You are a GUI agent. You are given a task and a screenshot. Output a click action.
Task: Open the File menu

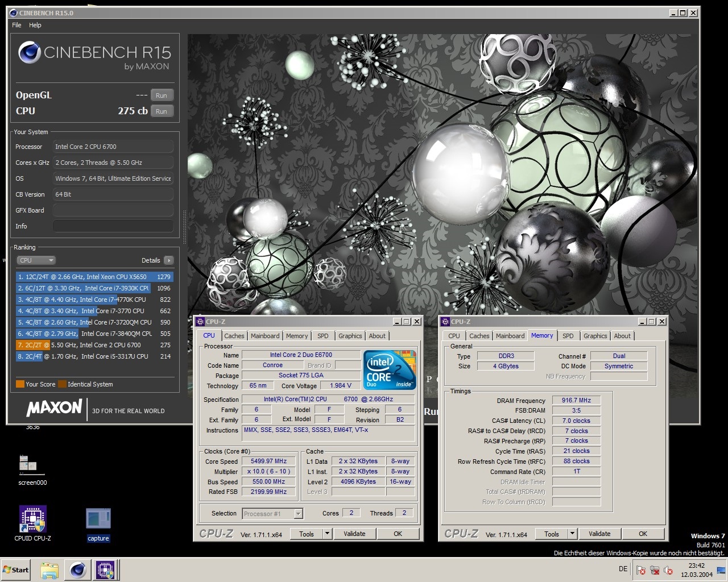(16, 25)
